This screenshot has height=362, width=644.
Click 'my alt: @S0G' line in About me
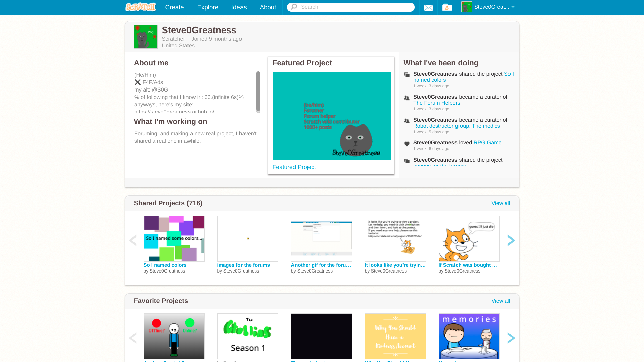point(151,90)
